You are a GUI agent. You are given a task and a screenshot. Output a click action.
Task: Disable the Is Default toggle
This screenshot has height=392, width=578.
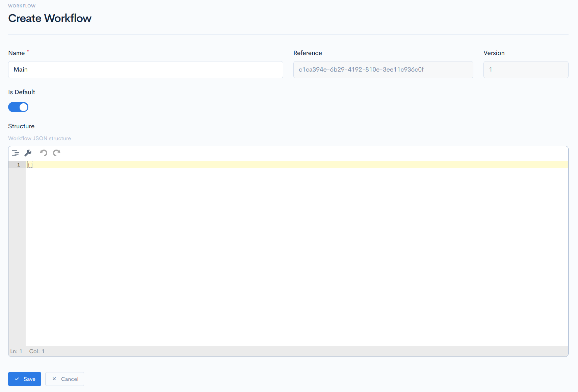coord(18,107)
